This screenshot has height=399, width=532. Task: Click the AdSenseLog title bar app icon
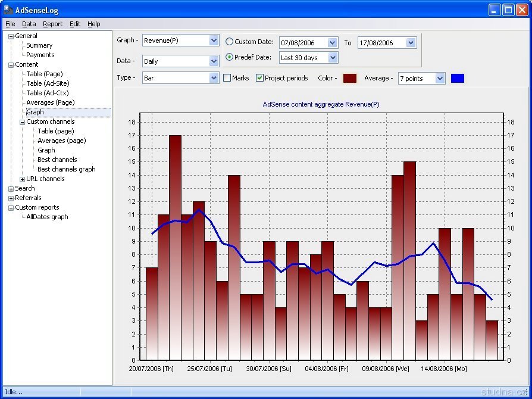click(x=8, y=10)
